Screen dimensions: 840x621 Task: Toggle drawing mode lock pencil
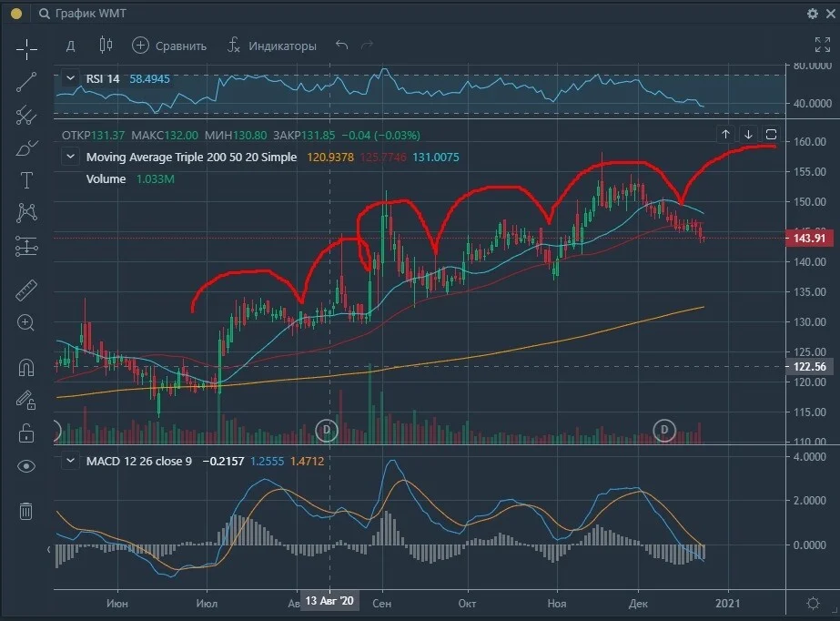tap(25, 400)
